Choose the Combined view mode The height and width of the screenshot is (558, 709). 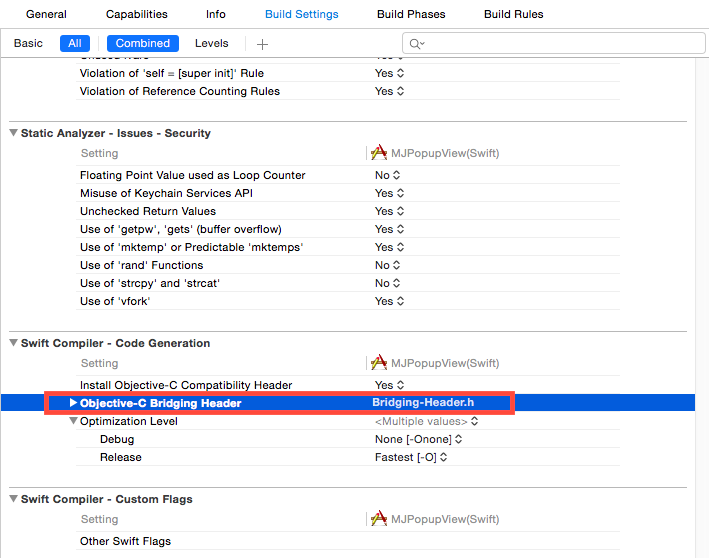coord(143,43)
